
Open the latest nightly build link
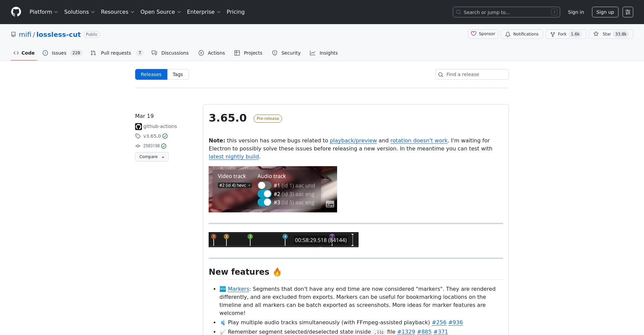pos(233,156)
